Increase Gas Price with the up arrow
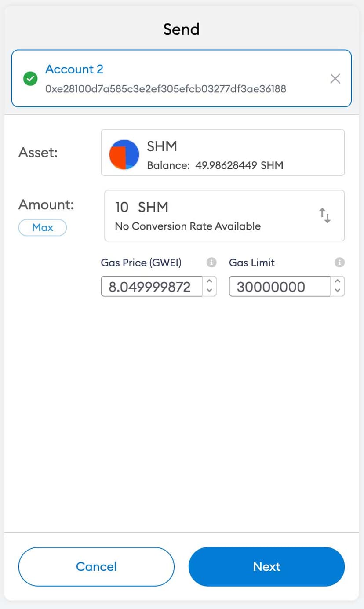This screenshot has width=364, height=609. tap(210, 281)
